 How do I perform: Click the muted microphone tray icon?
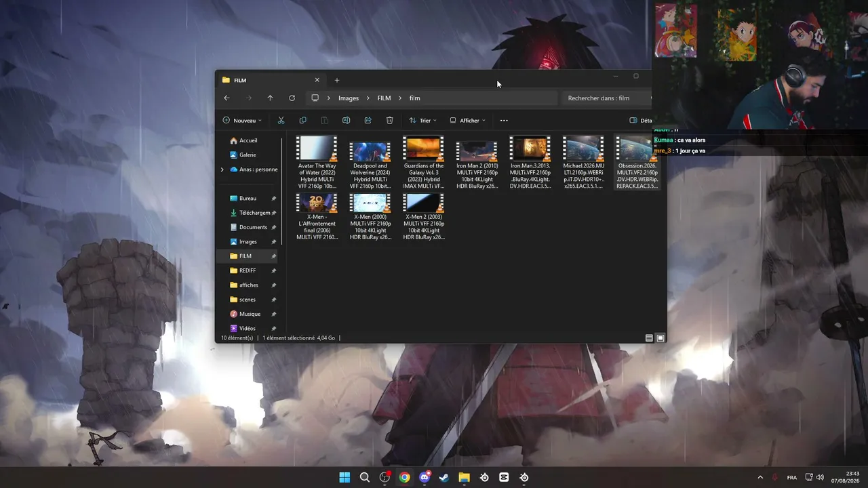pos(775,477)
